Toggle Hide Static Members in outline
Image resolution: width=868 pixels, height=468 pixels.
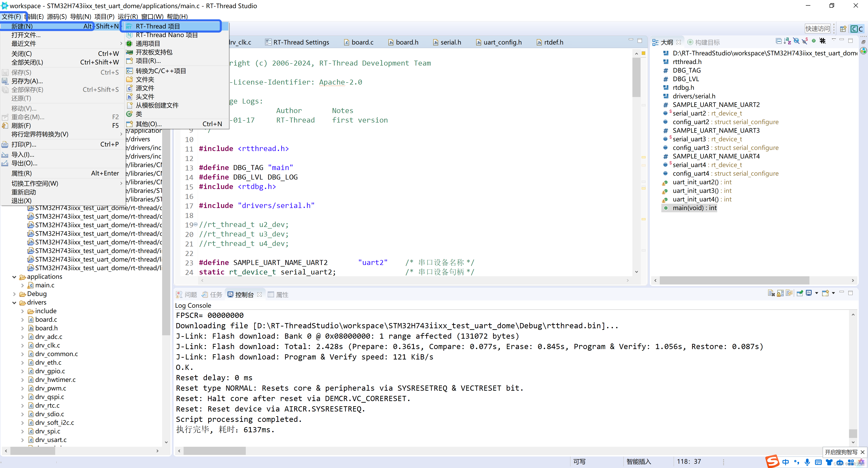pos(805,41)
